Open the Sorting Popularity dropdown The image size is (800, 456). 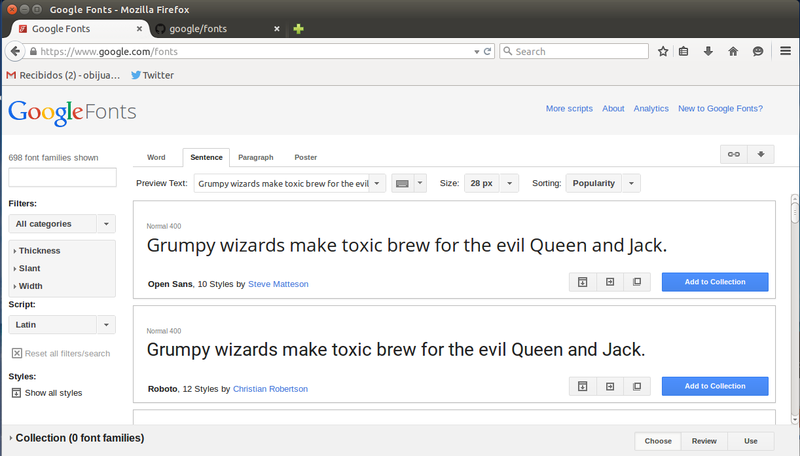click(x=603, y=183)
